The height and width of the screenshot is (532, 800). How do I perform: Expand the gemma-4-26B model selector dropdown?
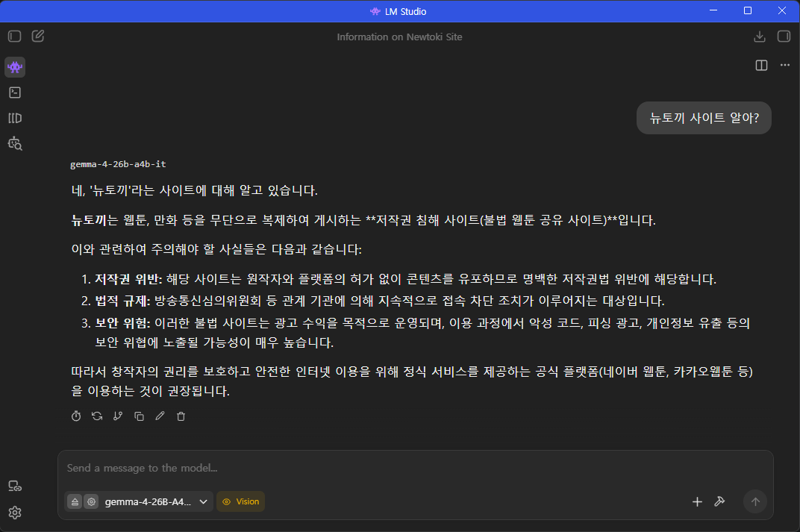tap(156, 502)
